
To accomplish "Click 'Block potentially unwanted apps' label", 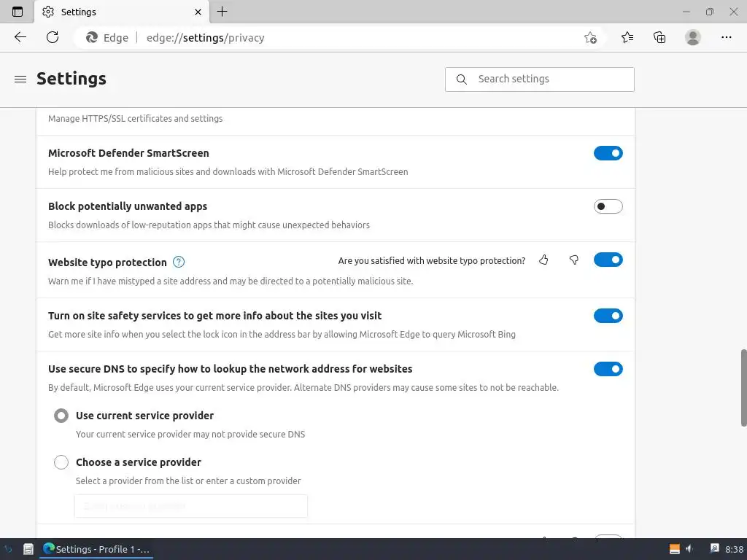I will coord(128,206).
